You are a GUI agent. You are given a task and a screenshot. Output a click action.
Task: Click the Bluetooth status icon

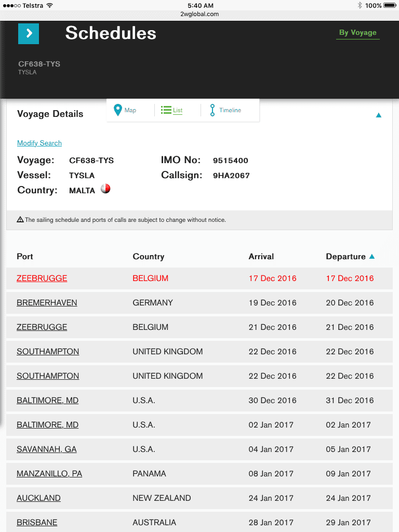pos(360,5)
